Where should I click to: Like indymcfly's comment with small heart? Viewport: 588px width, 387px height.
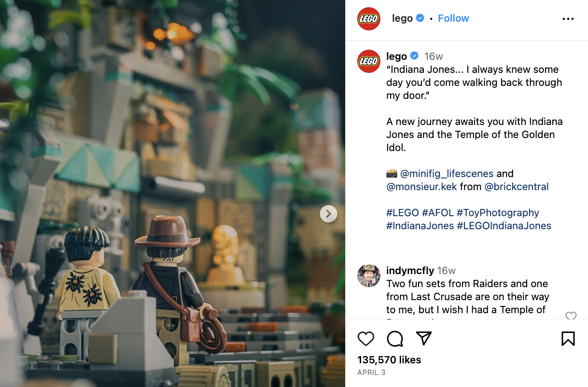click(x=571, y=317)
